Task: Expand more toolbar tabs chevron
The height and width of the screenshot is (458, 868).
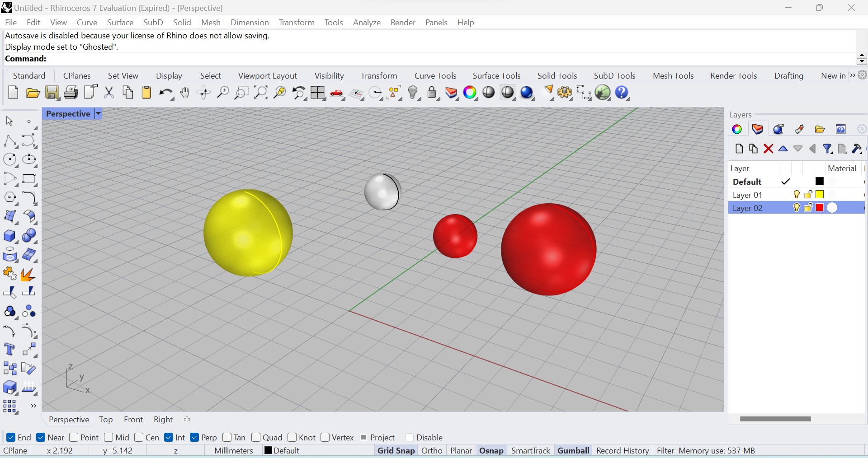Action: coord(853,75)
